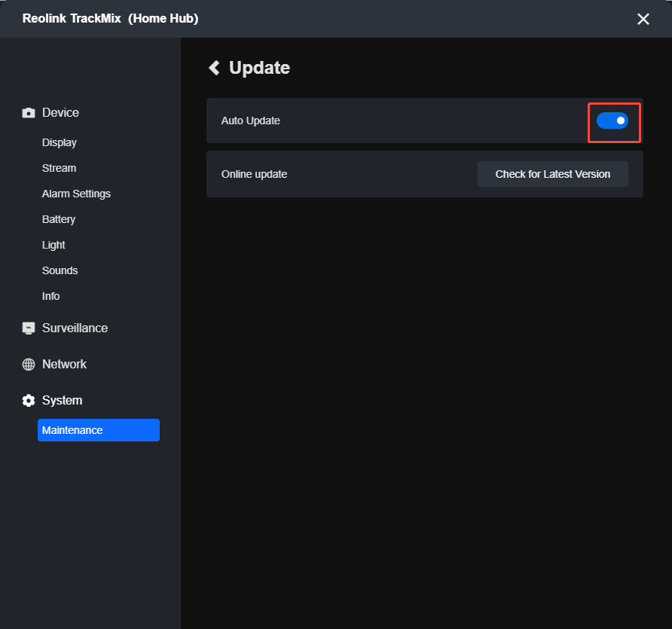Click the Online update label text
The width and height of the screenshot is (672, 629).
(x=254, y=175)
